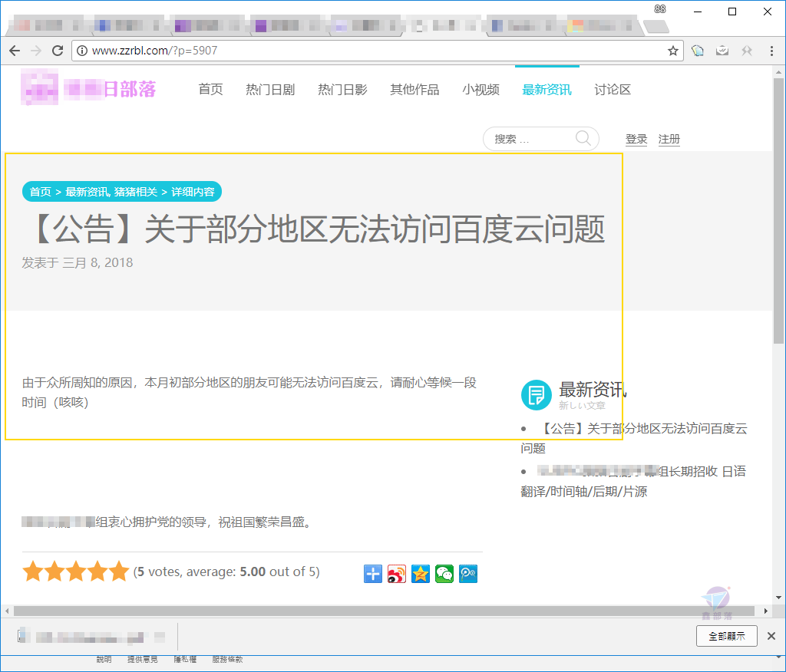
Task: Share the article to Weibo
Action: [397, 574]
